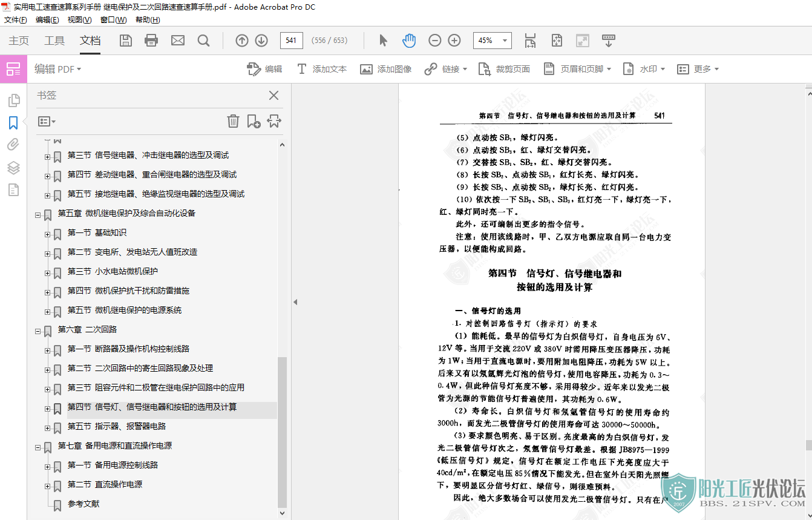Select bookmark 第二节 直流操作电源
Viewport: 812px width, 520px height.
point(105,484)
